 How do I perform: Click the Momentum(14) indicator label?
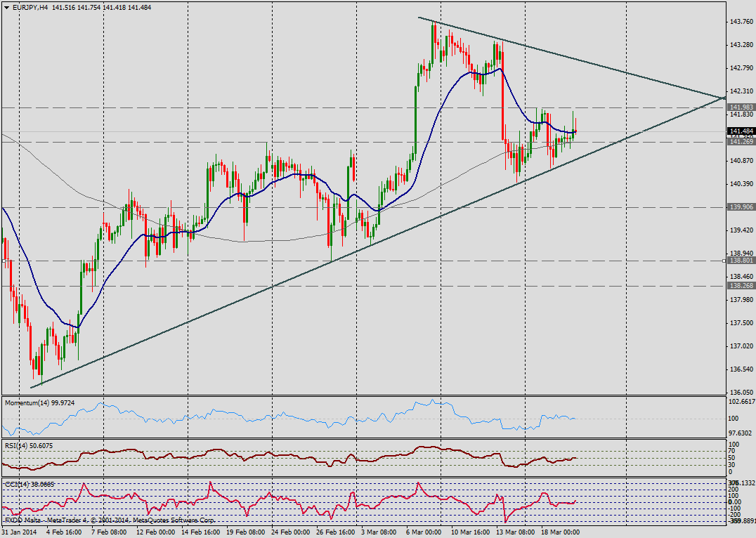[x=38, y=403]
